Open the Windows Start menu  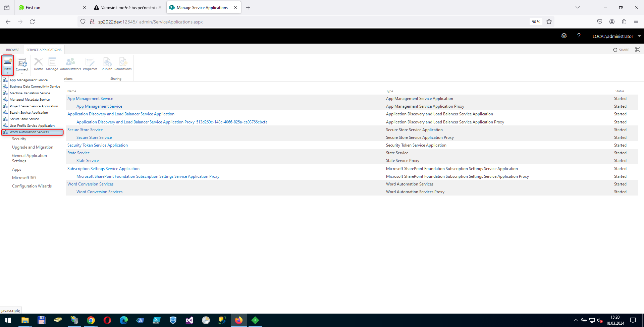[x=8, y=320]
